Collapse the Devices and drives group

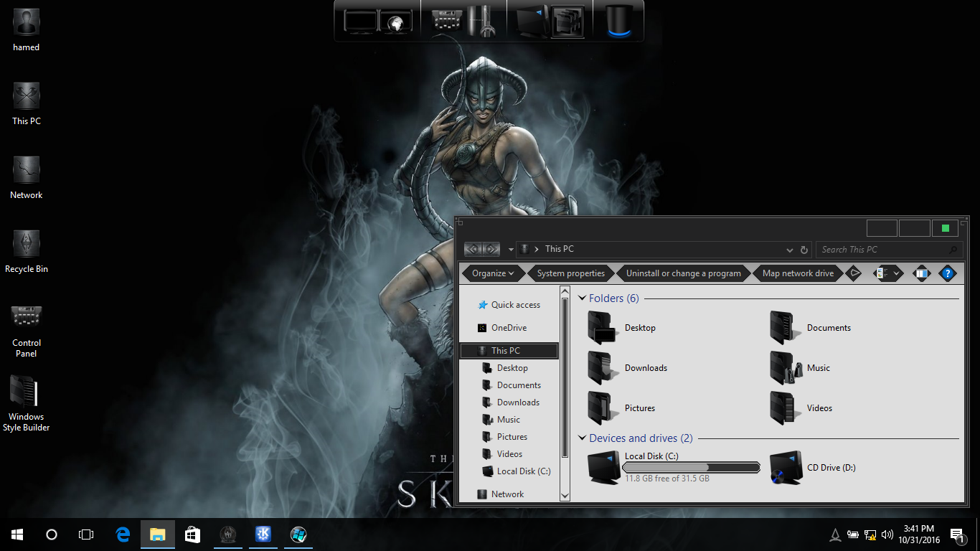click(582, 438)
